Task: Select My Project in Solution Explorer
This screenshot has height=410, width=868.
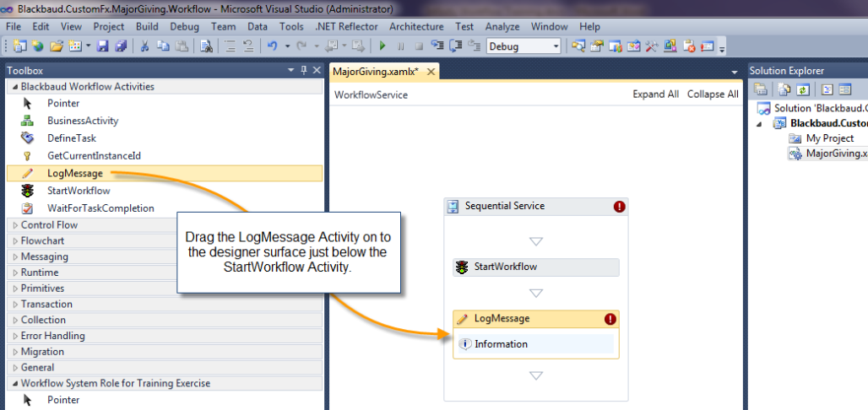Action: pos(829,138)
